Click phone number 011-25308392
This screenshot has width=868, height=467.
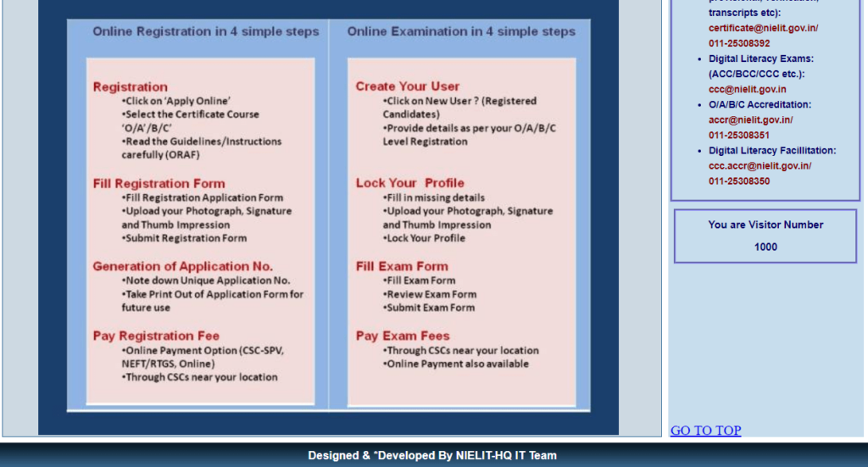[739, 43]
